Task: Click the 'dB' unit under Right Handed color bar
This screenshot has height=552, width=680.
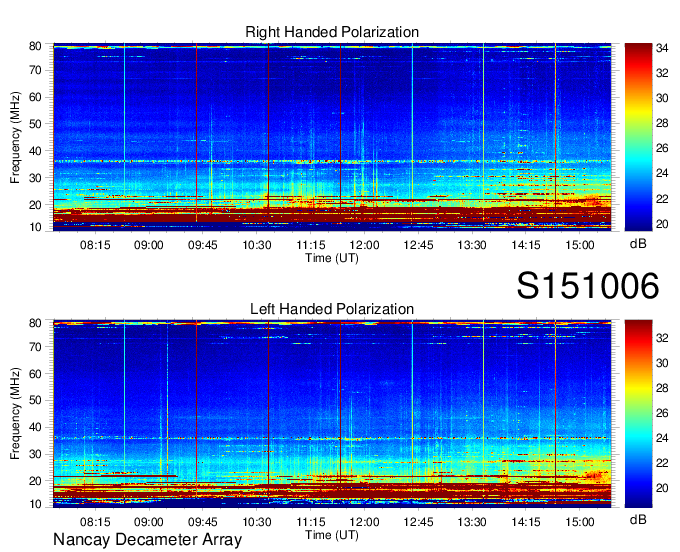Action: [638, 244]
